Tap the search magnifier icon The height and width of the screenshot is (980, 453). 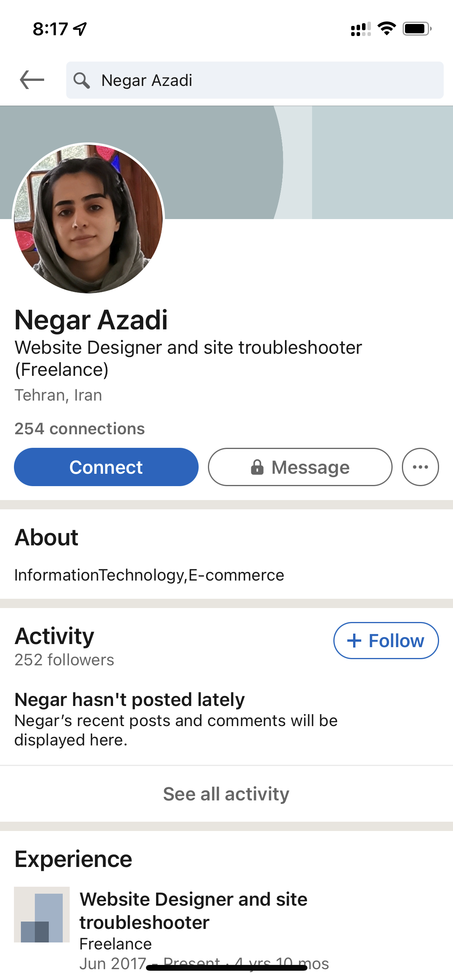82,81
